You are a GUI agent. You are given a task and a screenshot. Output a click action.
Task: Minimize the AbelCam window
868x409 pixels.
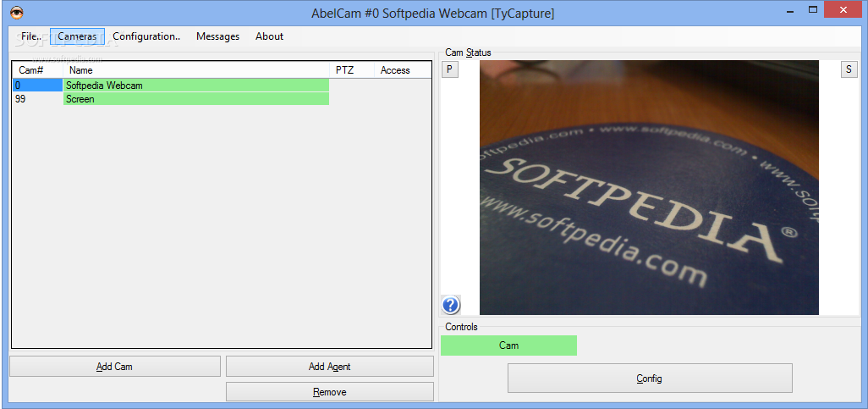[790, 9]
